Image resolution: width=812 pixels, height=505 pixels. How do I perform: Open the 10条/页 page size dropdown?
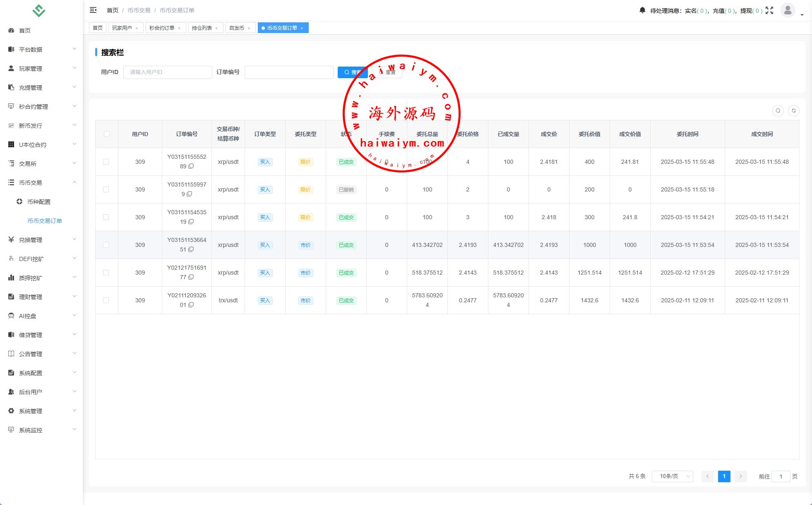click(x=672, y=476)
